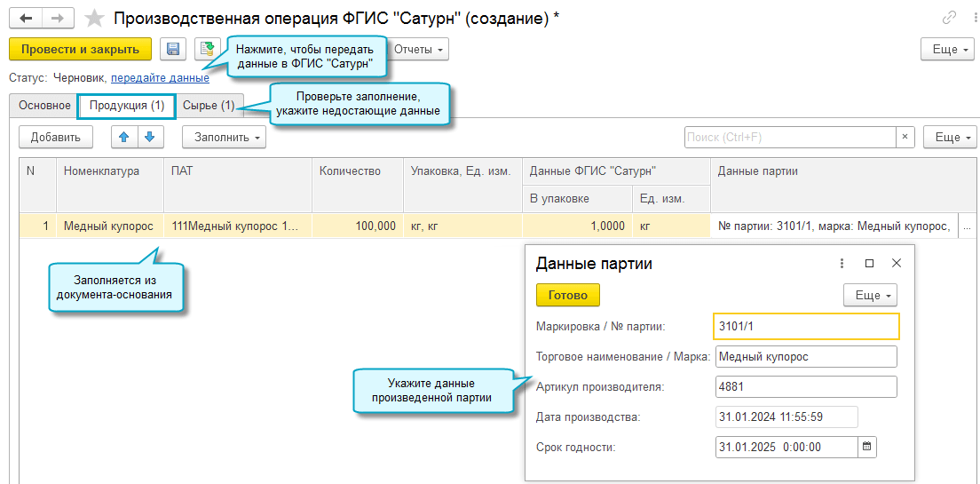980x484 pixels.
Task: Clear the search field with X
Action: click(x=905, y=137)
